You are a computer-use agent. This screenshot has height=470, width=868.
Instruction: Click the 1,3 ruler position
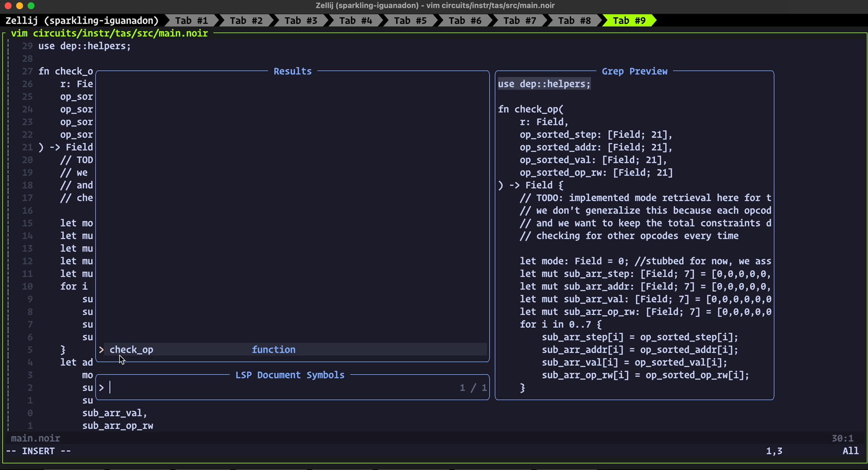coord(774,451)
